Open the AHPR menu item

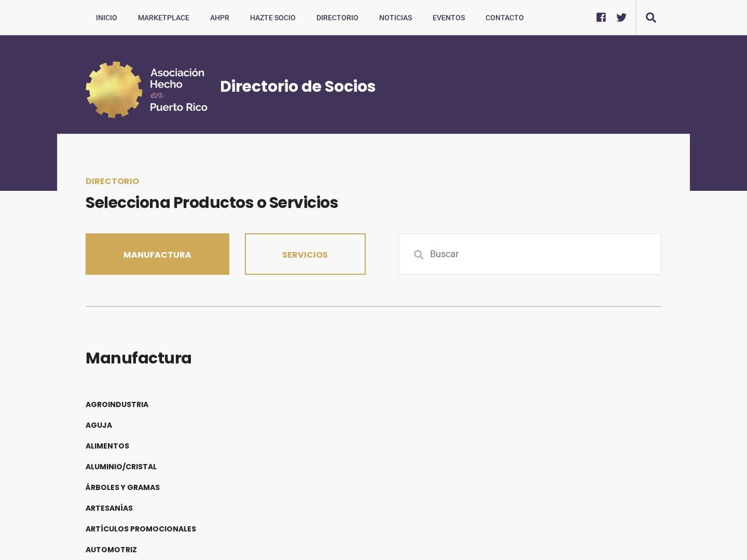click(219, 17)
